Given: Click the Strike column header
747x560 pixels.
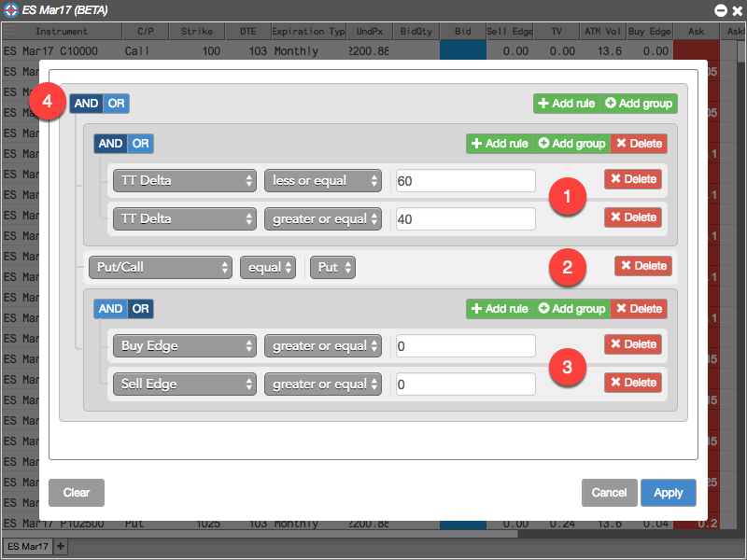Looking at the screenshot, I should [197, 32].
